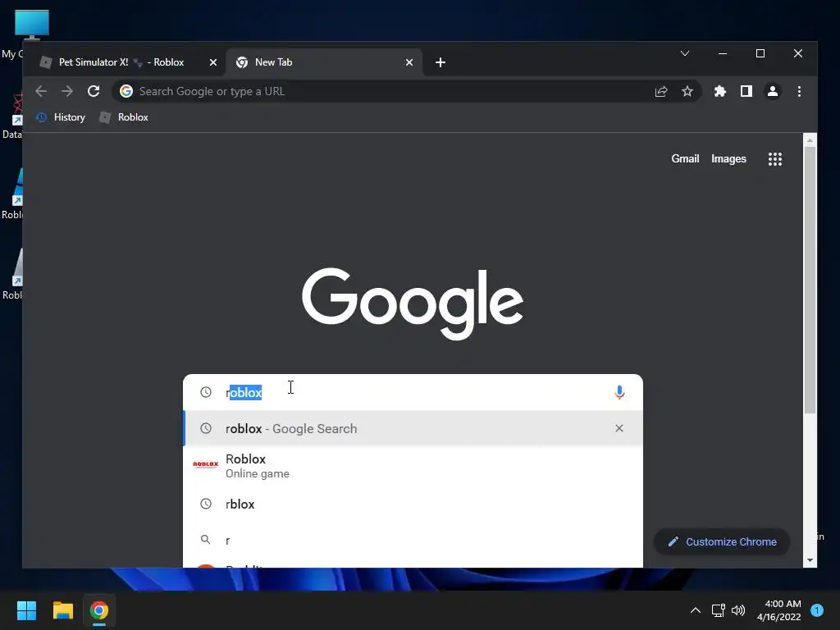Open the network status tray icon

(x=718, y=610)
